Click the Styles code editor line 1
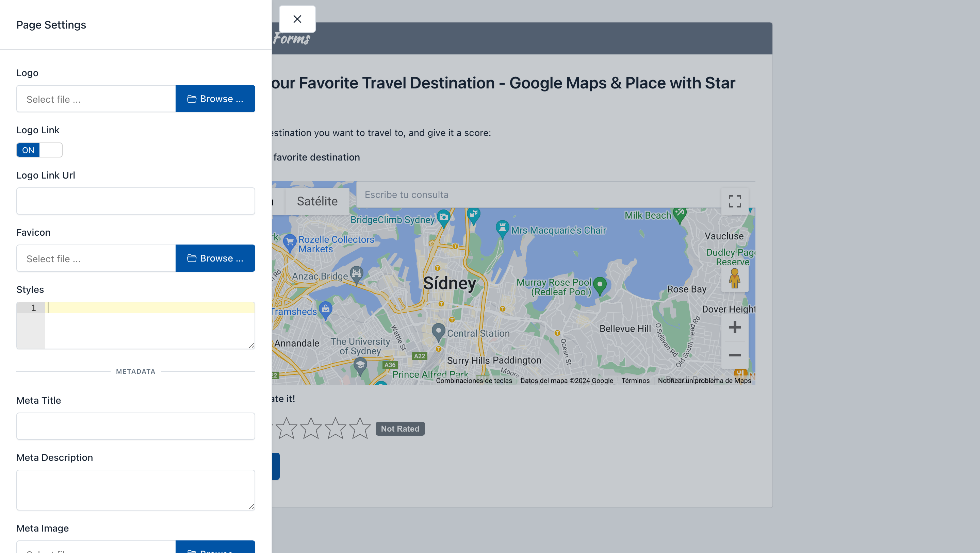 coord(150,308)
